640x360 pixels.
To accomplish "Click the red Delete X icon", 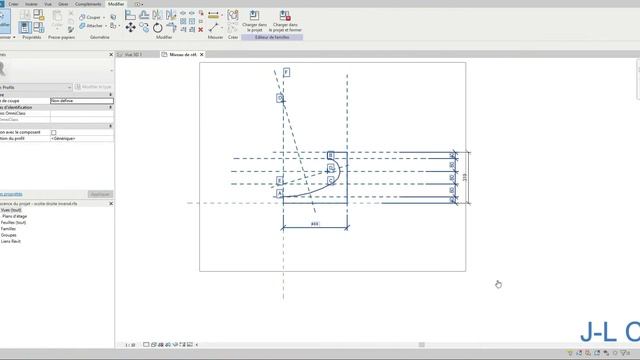I will coord(200,30).
